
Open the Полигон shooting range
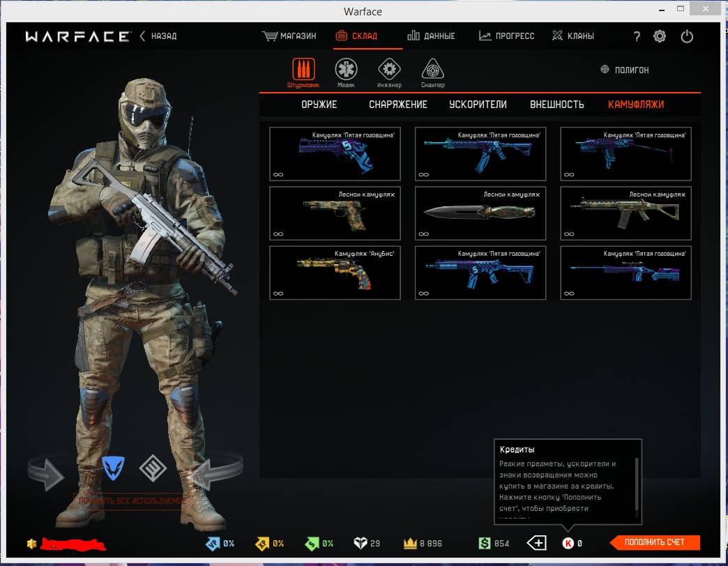coord(625,70)
